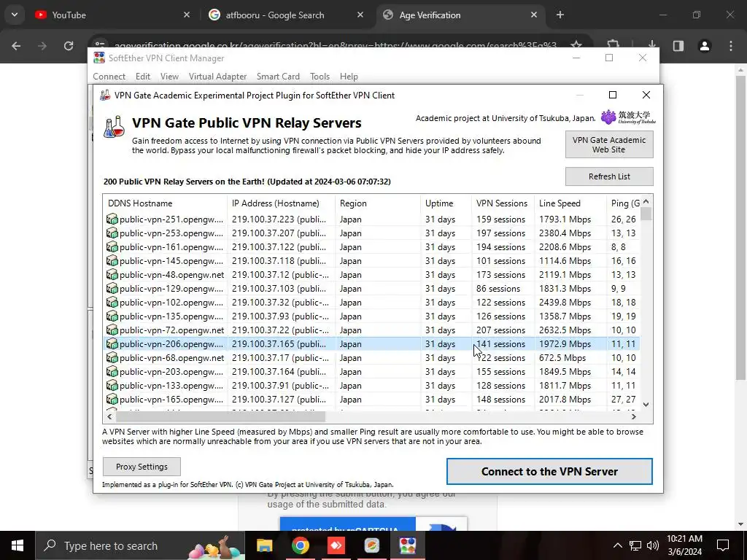The image size is (747, 560).
Task: Open the Edit menu
Action: [143, 76]
